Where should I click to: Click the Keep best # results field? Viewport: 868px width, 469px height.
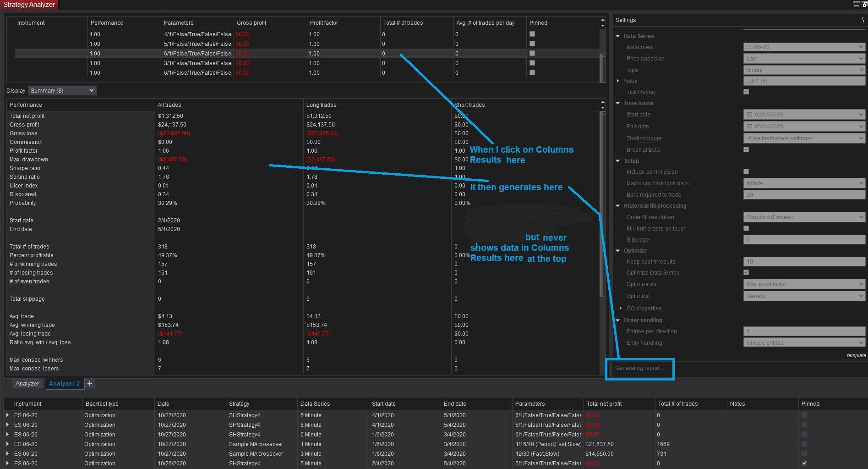click(x=804, y=262)
